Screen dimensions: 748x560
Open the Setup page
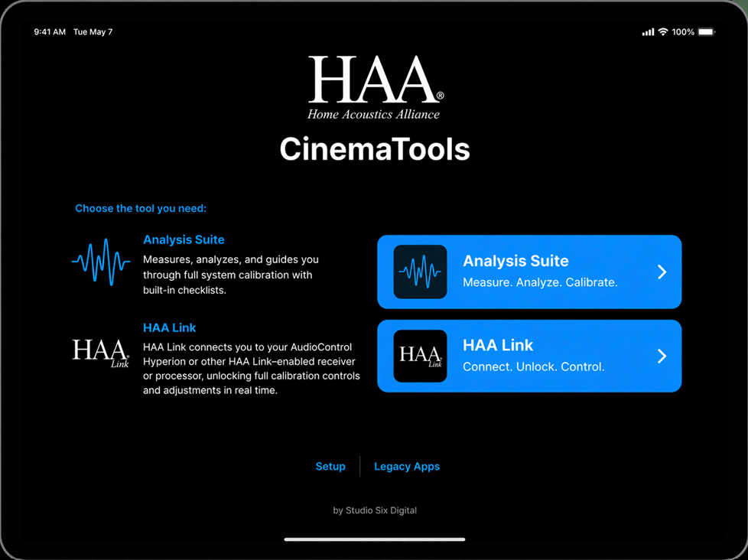(x=330, y=467)
